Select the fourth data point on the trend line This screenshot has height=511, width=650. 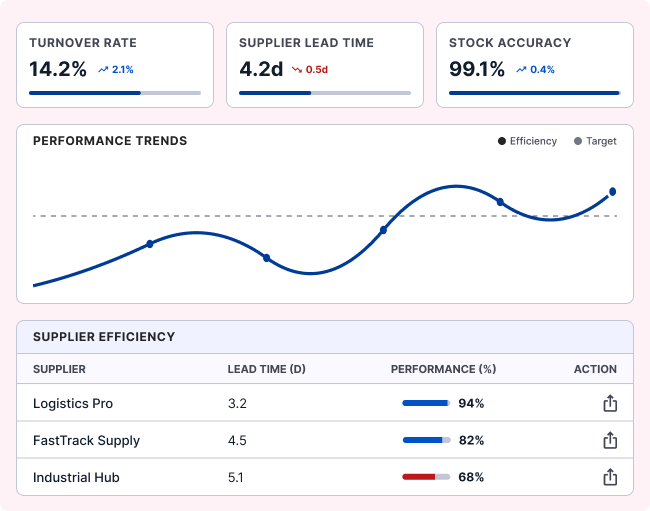500,202
